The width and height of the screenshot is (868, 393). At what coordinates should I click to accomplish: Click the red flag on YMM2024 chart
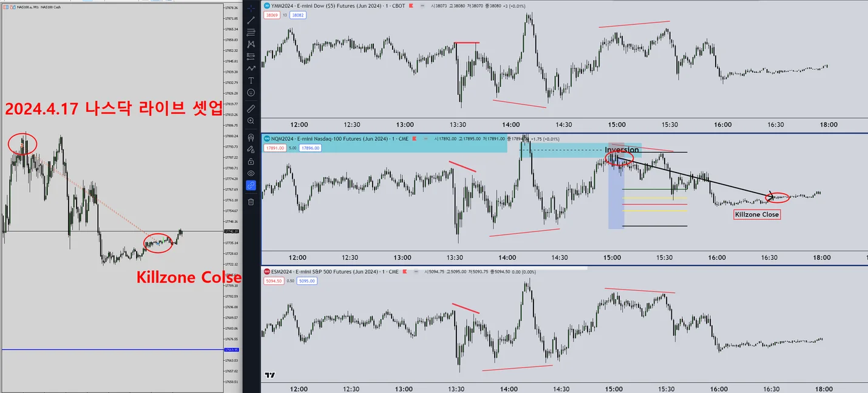point(412,6)
